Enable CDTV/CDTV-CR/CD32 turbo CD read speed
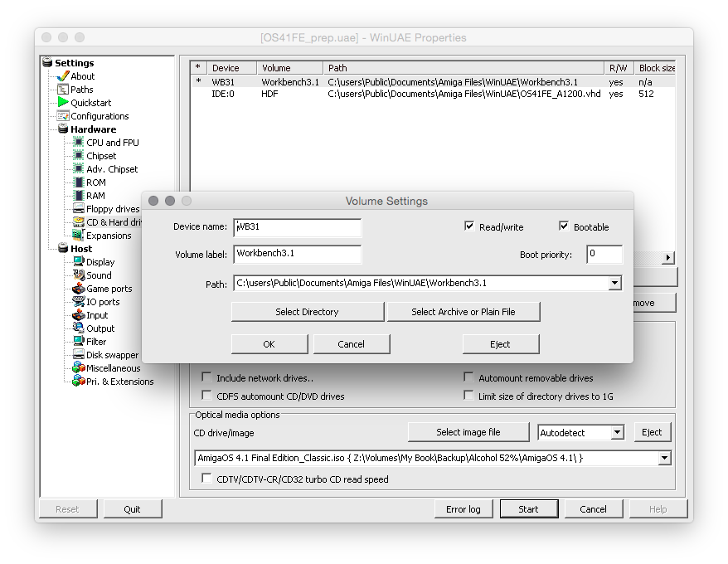This screenshot has height=564, width=728. (206, 479)
